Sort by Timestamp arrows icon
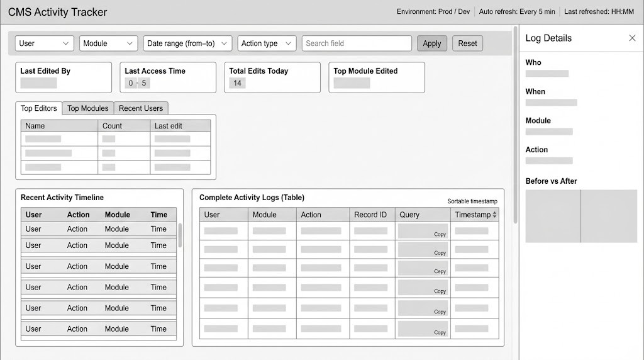Screen dimensions: 644x360 [494, 215]
